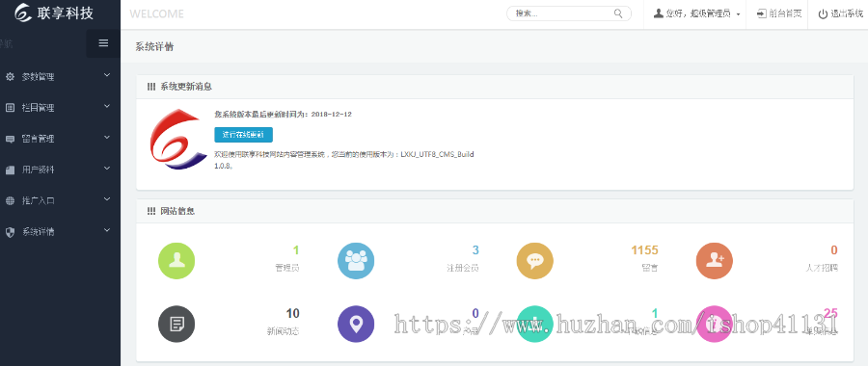Click the user avatar icon beside 您好
This screenshot has width=868, height=366.
tap(658, 13)
